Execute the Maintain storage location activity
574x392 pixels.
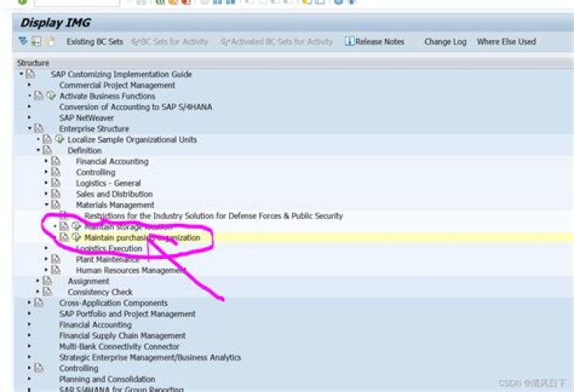[77, 226]
